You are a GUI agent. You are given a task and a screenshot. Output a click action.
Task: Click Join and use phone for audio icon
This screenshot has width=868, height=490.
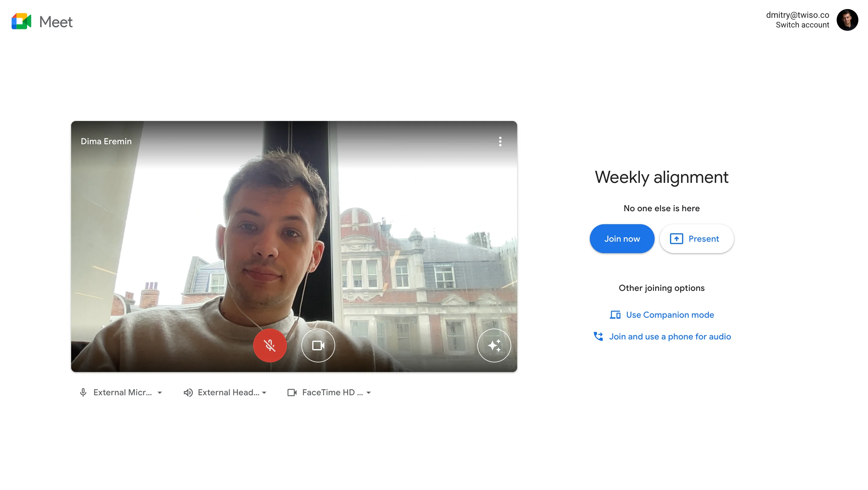[x=598, y=336]
